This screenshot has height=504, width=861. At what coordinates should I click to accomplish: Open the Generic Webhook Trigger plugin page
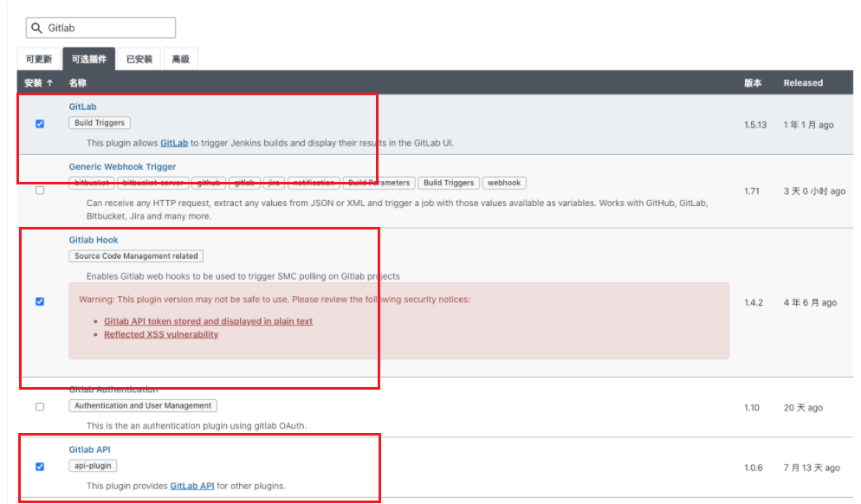pos(122,166)
